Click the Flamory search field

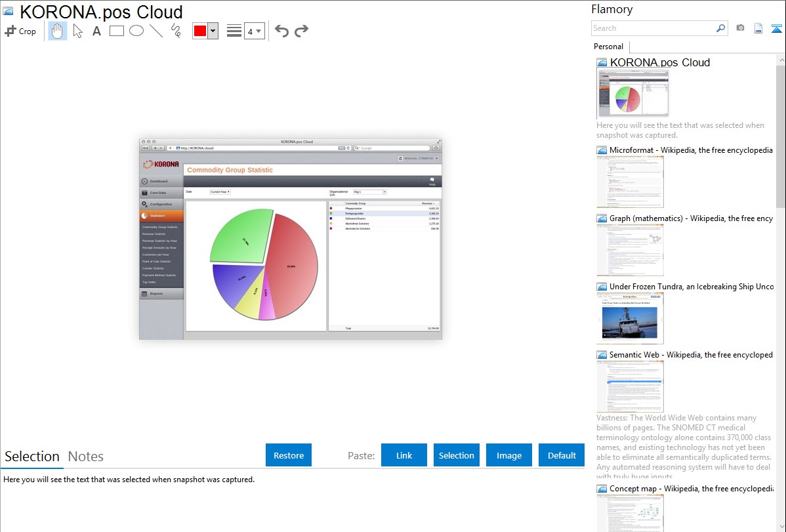pos(653,28)
